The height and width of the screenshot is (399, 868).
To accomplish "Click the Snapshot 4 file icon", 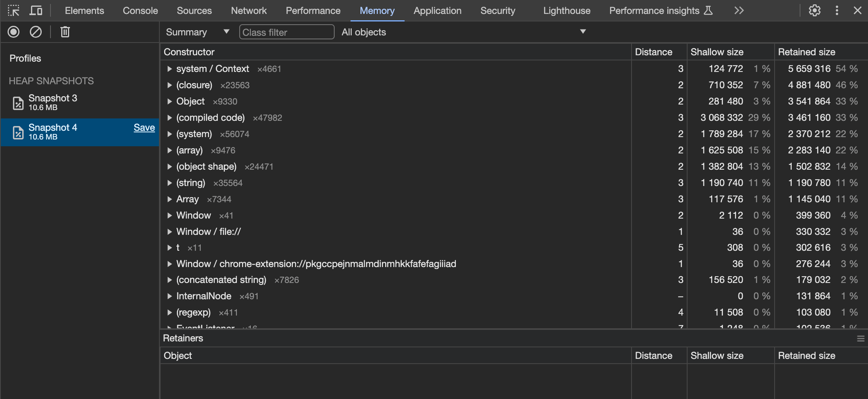I will coord(18,132).
